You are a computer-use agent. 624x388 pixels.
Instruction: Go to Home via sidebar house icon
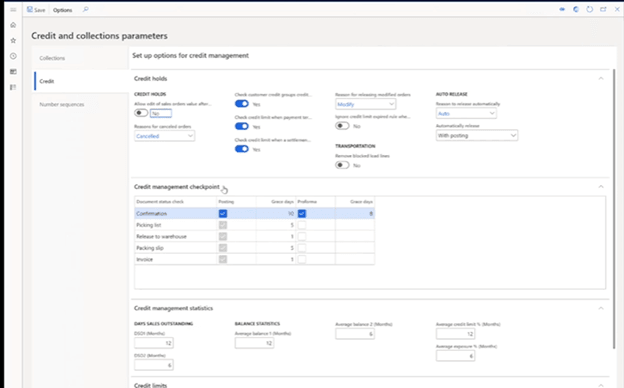click(13, 25)
